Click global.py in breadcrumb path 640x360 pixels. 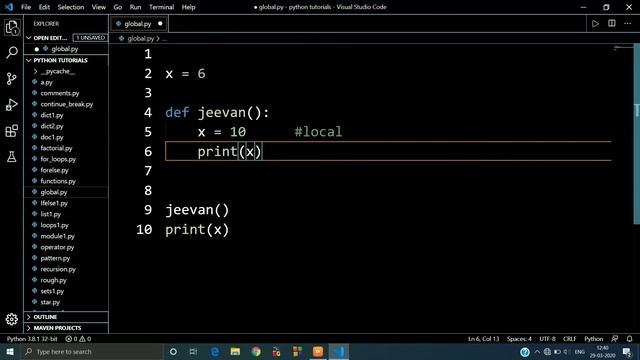click(140, 38)
